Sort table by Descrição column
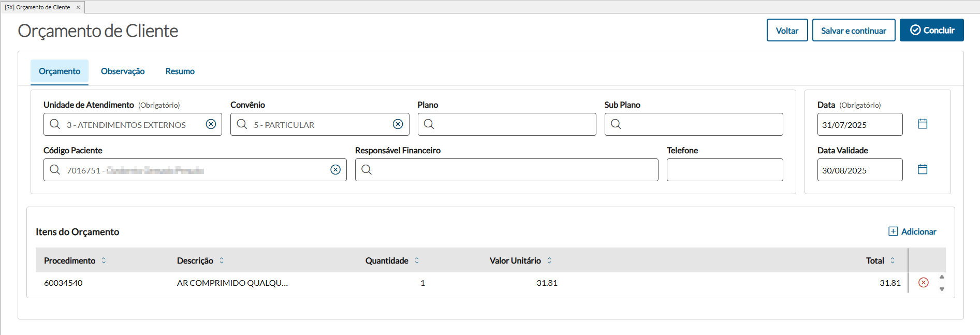Viewport: 980px width, 335px height. click(x=222, y=260)
